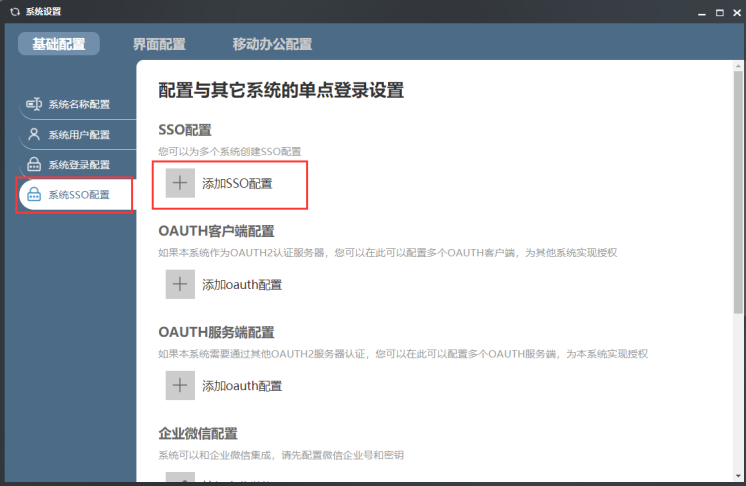Switch to the 基础配置 tab

[x=59, y=44]
